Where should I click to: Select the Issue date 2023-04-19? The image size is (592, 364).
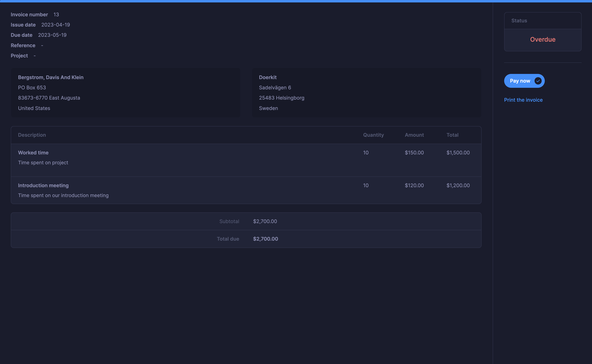55,25
